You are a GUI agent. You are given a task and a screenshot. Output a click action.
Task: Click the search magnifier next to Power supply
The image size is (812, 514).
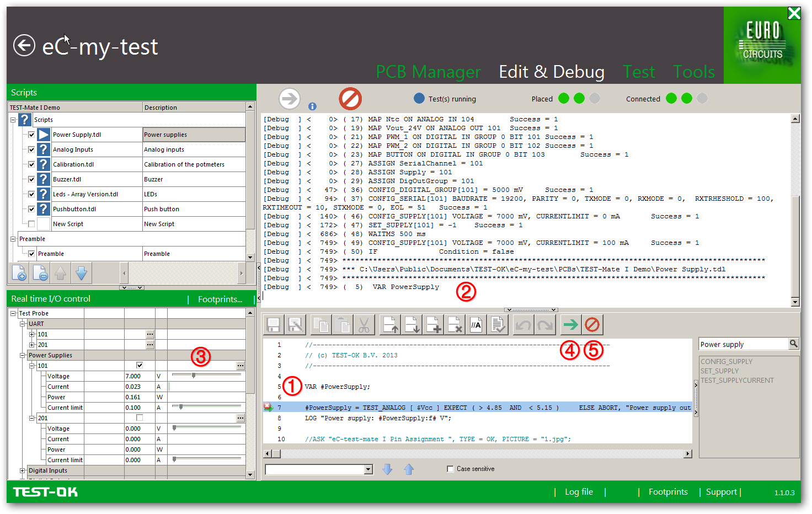click(794, 344)
